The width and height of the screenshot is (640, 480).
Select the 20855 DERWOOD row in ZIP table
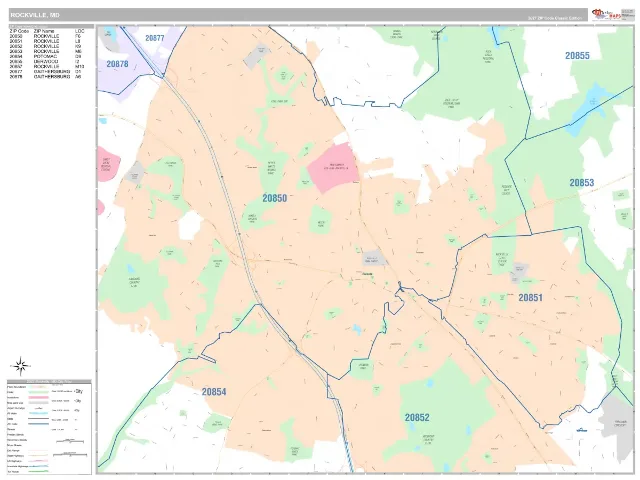click(x=45, y=61)
